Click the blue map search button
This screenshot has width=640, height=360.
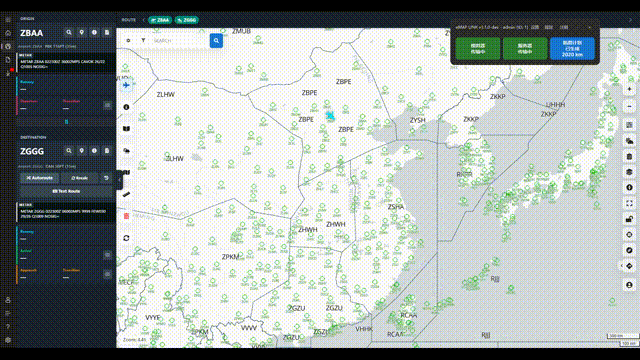pos(216,41)
